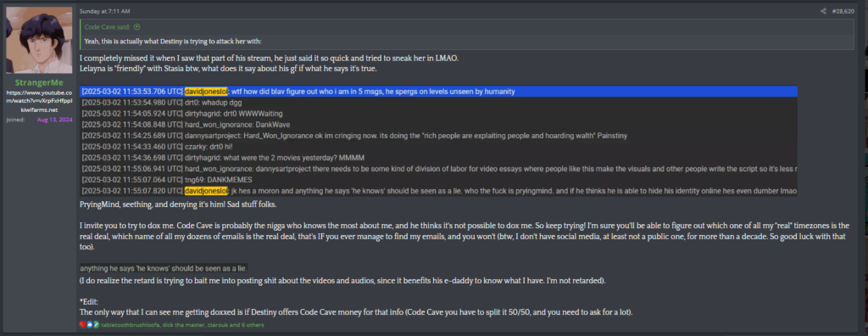Screen dimensions: 868x336
Task: Click the kiwifarms.net link under username
Action: click(x=39, y=111)
